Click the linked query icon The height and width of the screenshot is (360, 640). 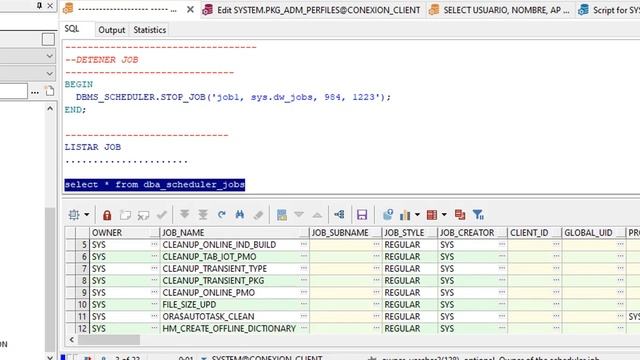click(339, 215)
